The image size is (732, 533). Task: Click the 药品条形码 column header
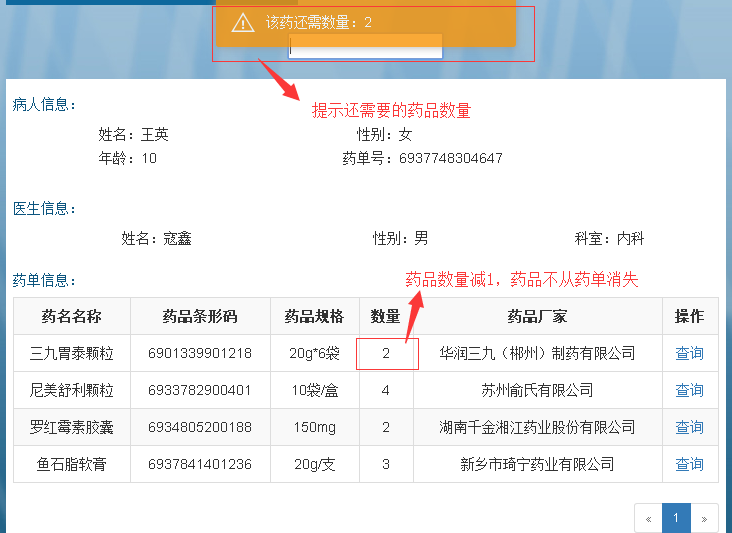tap(200, 316)
